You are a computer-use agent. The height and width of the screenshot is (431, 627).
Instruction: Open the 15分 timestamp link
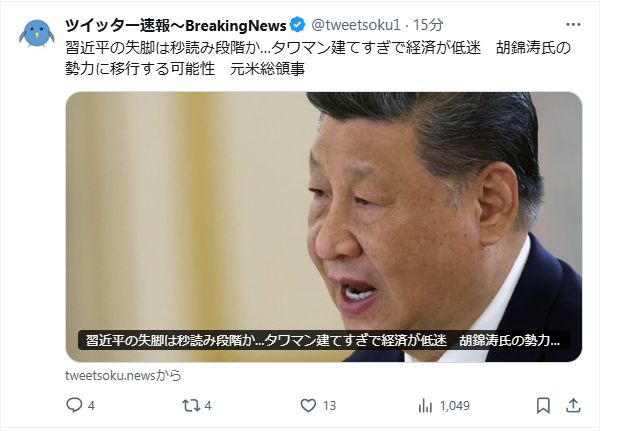(x=428, y=25)
